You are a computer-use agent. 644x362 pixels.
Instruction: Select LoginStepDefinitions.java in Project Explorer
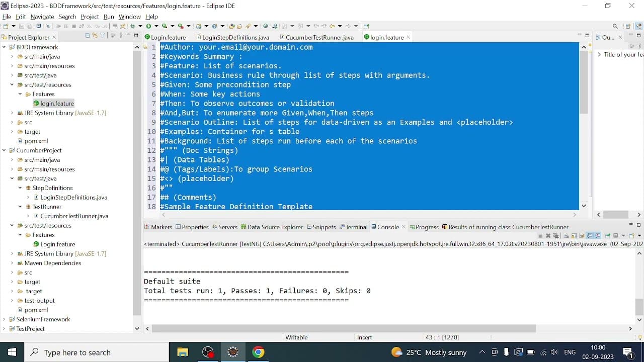[x=73, y=198]
